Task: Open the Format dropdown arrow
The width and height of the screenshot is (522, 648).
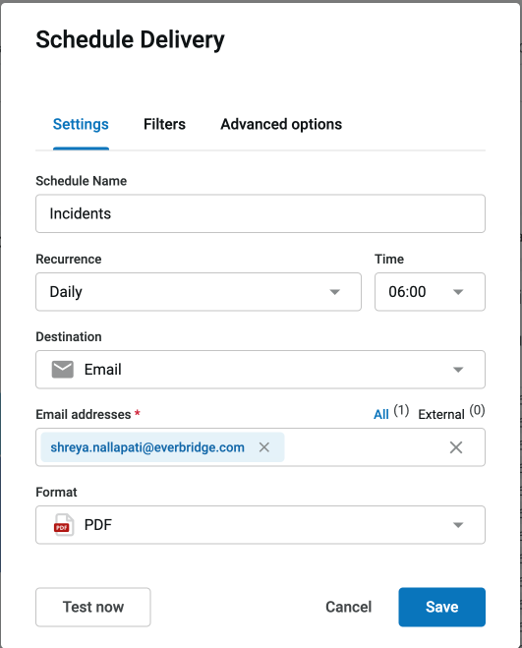Action: point(458,525)
